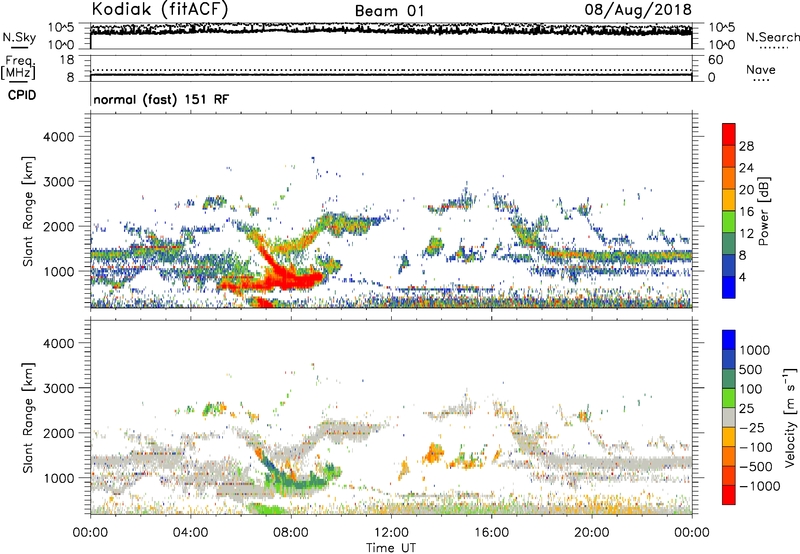The width and height of the screenshot is (800, 554).
Task: Click the "Freq. [MHz]" axis label
Action: (18, 68)
